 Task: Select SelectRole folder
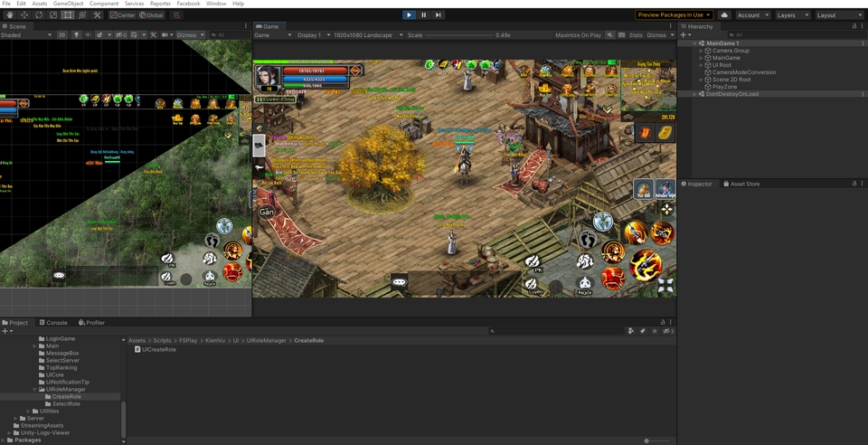[x=66, y=403]
